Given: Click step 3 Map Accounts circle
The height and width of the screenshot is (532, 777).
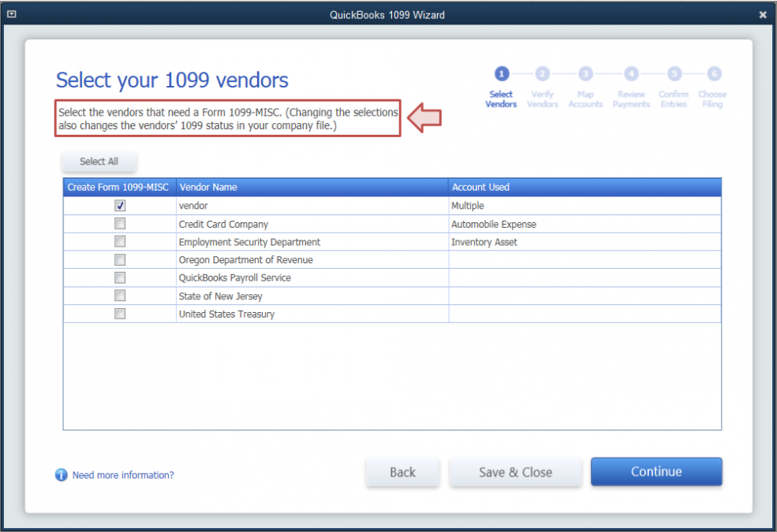Looking at the screenshot, I should (x=585, y=74).
